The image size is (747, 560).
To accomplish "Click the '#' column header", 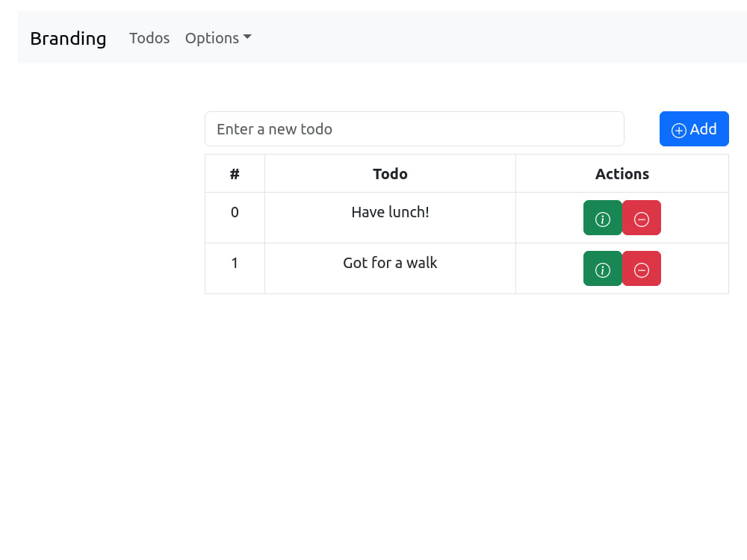I will (235, 173).
